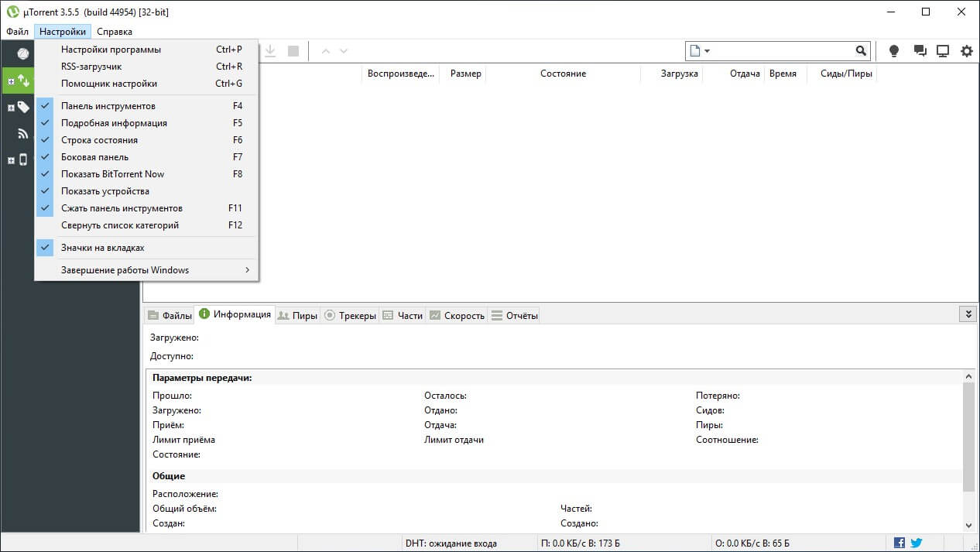The height and width of the screenshot is (552, 980).
Task: Switch to the Скорость tab
Action: coord(457,315)
